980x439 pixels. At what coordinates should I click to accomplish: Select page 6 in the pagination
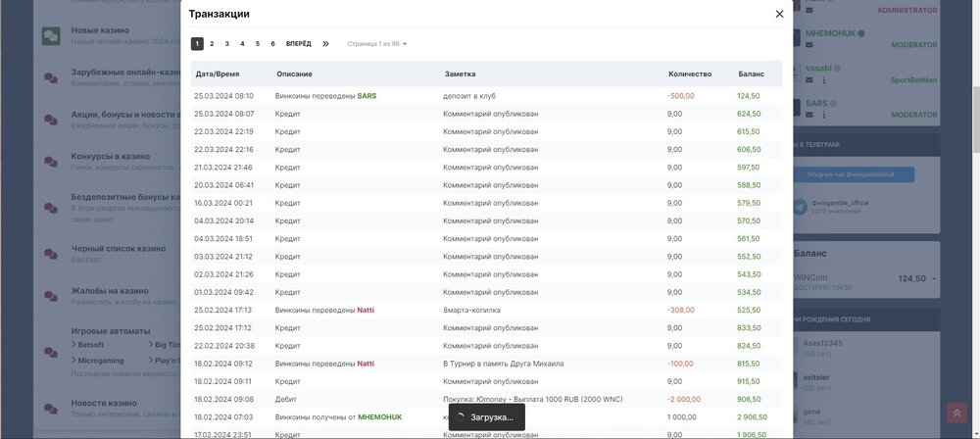272,44
